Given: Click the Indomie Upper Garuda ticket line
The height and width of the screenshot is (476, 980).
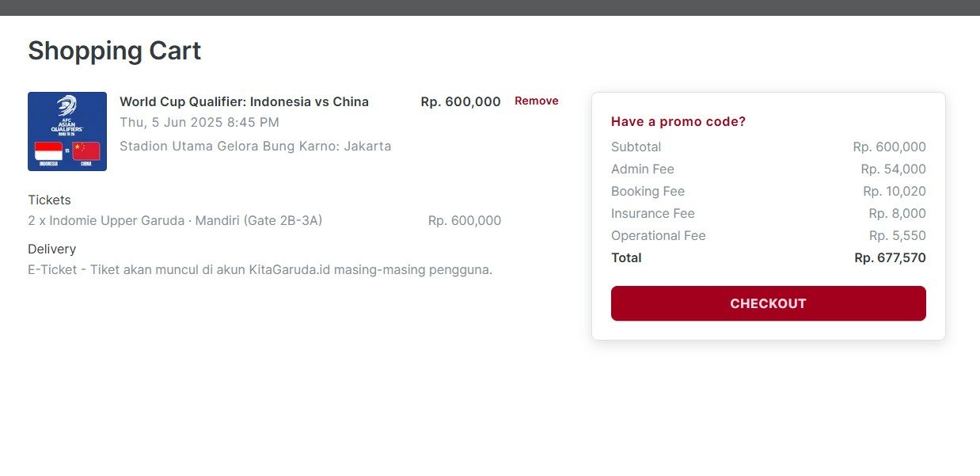Looking at the screenshot, I should (176, 220).
